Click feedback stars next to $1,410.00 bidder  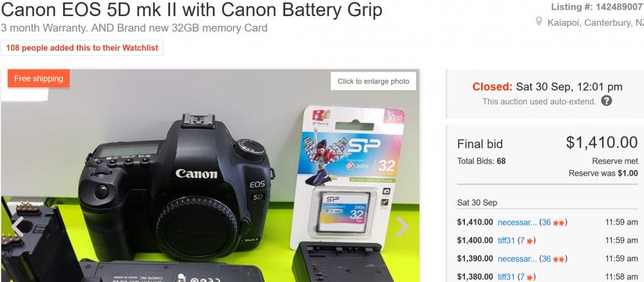click(x=558, y=223)
